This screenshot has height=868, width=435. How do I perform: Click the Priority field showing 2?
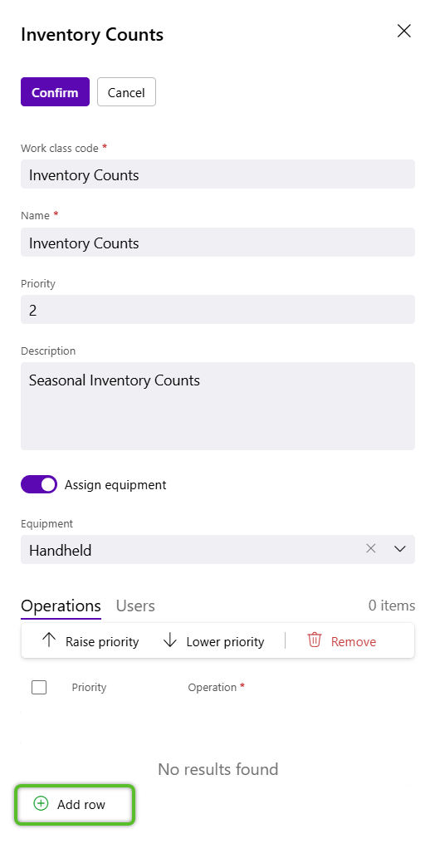point(217,310)
